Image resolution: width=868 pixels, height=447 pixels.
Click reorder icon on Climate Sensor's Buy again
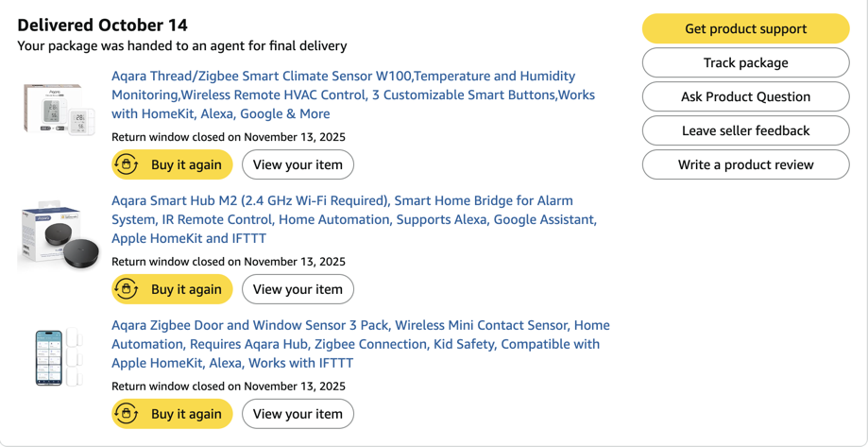(x=127, y=164)
